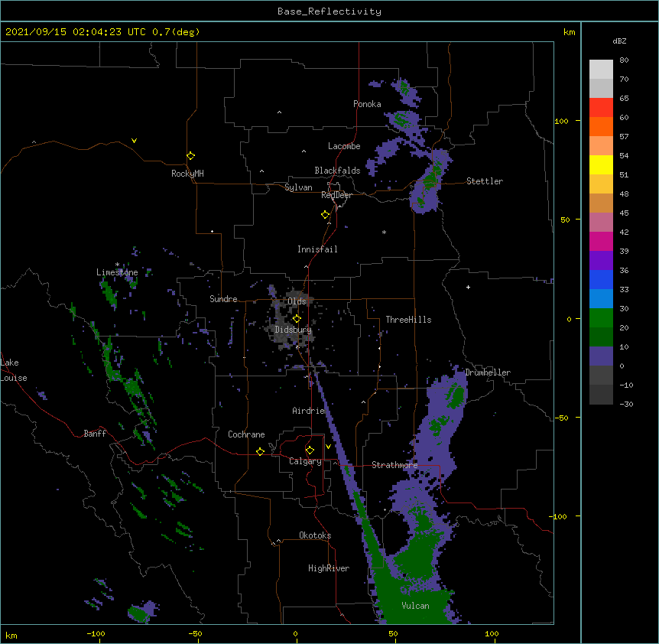Click the Blackfalds label
The image size is (659, 644).
click(337, 171)
